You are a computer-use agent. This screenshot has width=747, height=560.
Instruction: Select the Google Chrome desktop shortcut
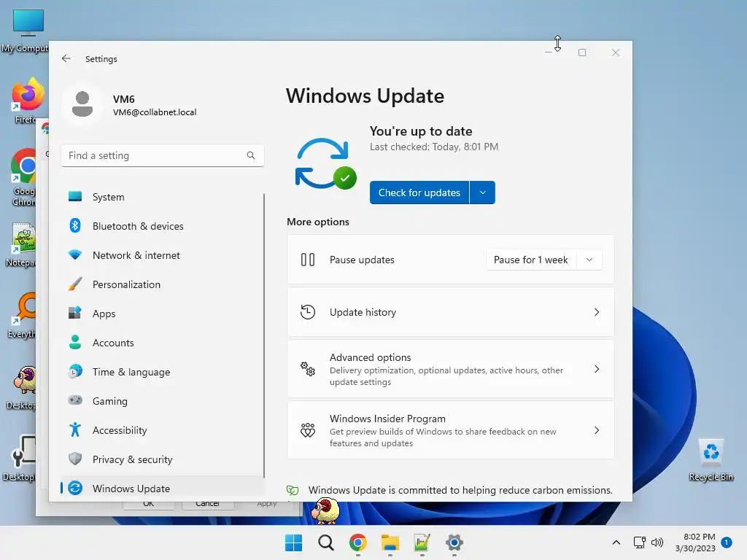25,177
